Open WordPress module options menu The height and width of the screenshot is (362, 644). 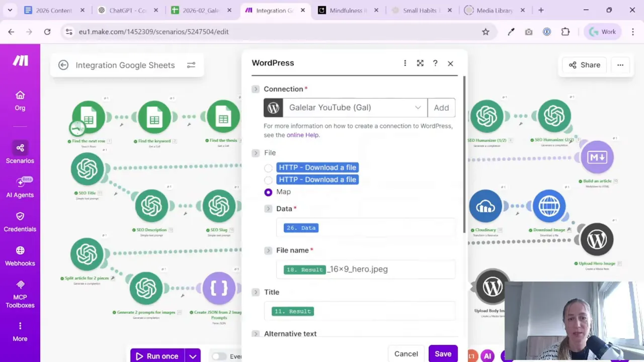(x=405, y=63)
